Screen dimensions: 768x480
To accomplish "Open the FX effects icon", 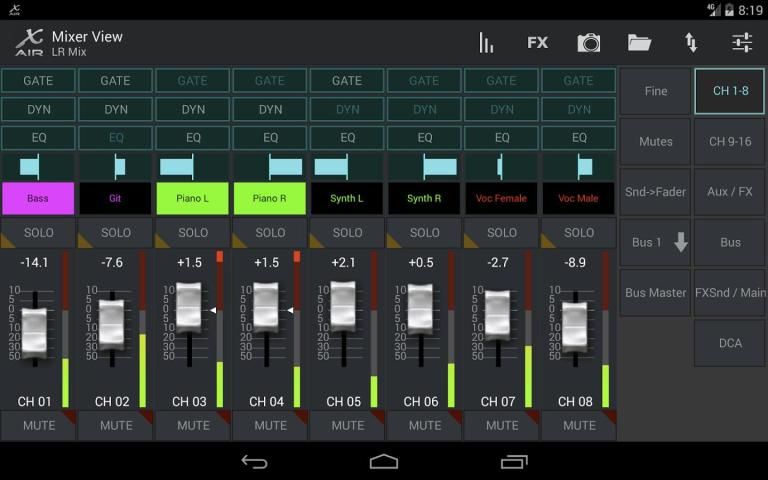I will [x=538, y=42].
